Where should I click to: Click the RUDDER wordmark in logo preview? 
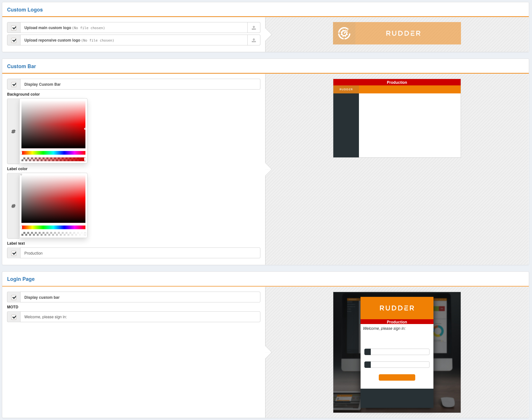pyautogui.click(x=403, y=33)
